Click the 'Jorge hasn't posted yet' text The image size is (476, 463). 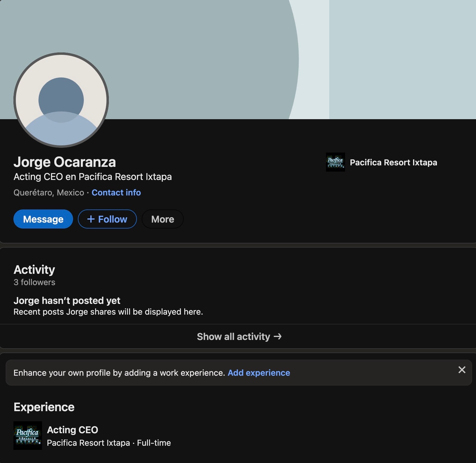click(67, 301)
